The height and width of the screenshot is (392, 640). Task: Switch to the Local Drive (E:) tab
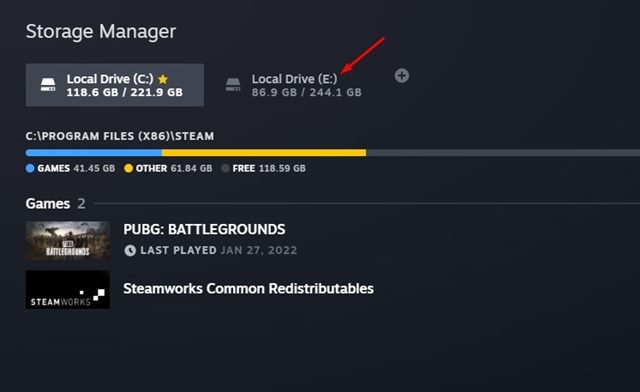[x=294, y=85]
